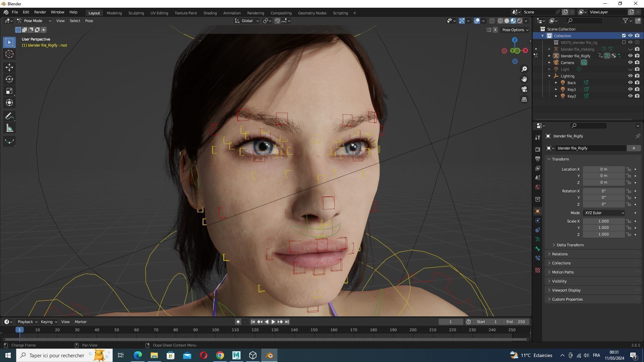Open XYZ Euler rotation mode dropdown
This screenshot has height=362, width=644.
604,213
